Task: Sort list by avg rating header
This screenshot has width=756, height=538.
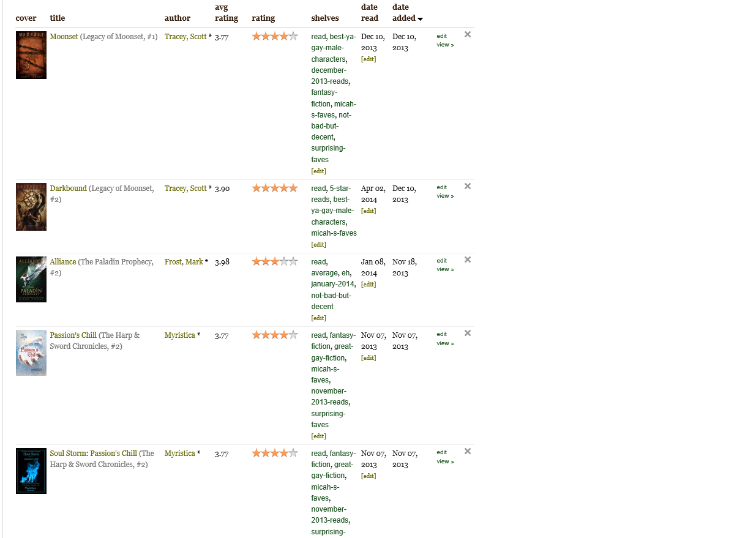Action: point(226,13)
